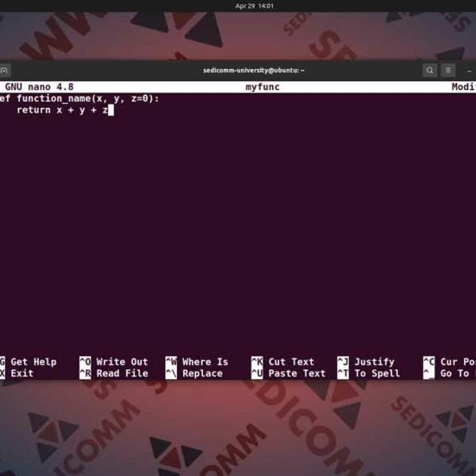The height and width of the screenshot is (476, 476).
Task: Click the ^C key hint
Action: tap(429, 362)
